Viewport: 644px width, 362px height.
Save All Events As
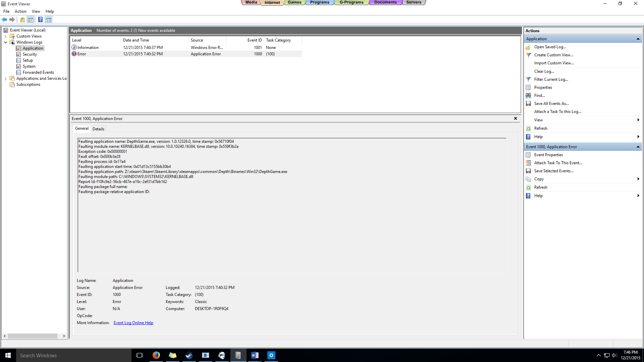pos(552,103)
